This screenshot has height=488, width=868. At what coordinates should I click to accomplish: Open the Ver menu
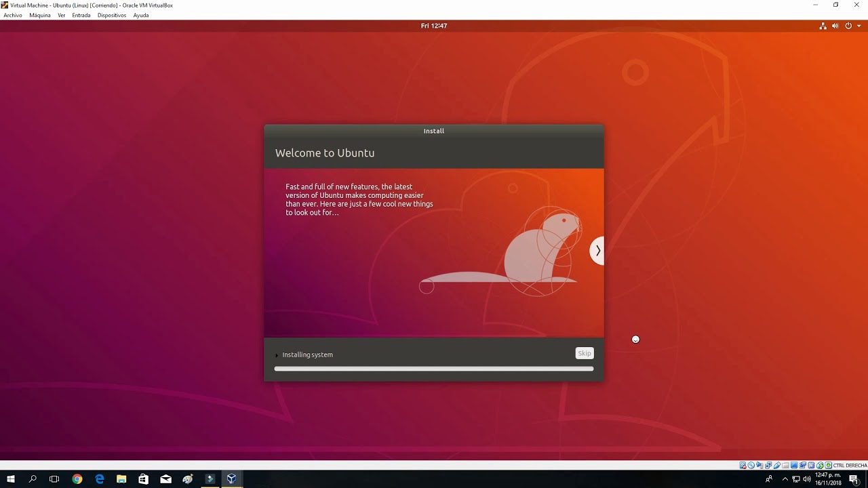61,15
